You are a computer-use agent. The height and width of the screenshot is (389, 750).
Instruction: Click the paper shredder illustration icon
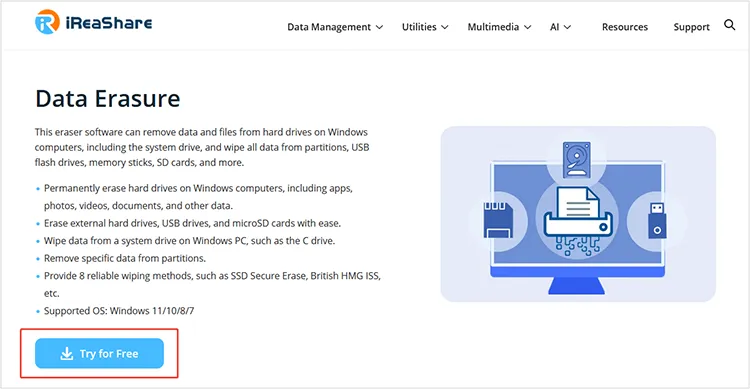(578, 221)
